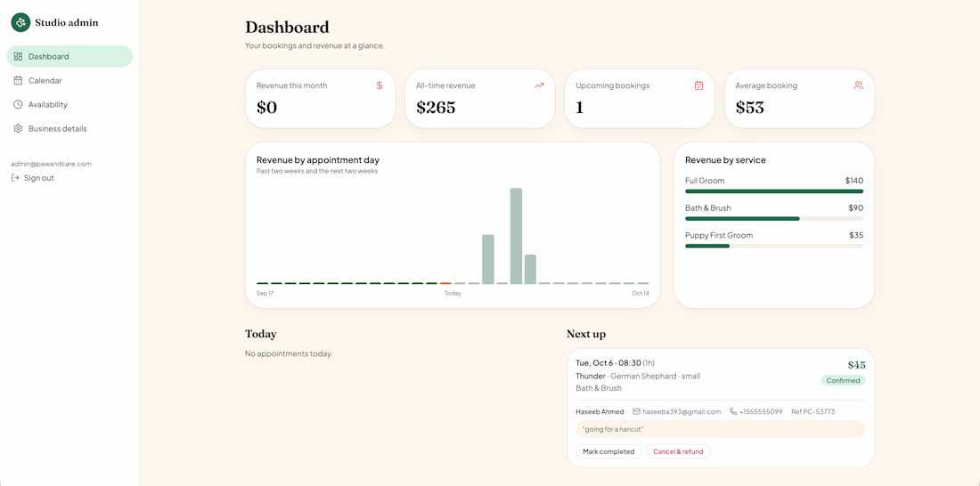Click the Bath & Brush revenue bar
The width and height of the screenshot is (980, 486).
click(x=773, y=219)
